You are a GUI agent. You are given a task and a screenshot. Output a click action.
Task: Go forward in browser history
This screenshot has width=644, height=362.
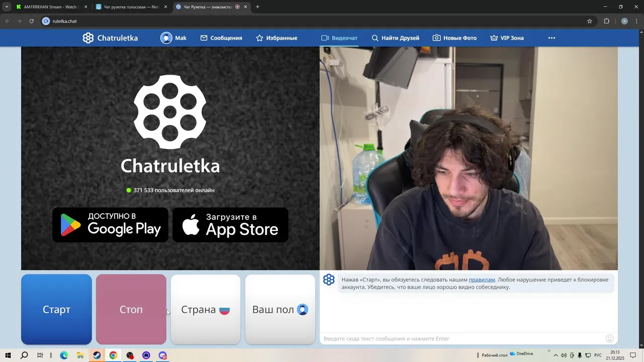click(x=19, y=21)
